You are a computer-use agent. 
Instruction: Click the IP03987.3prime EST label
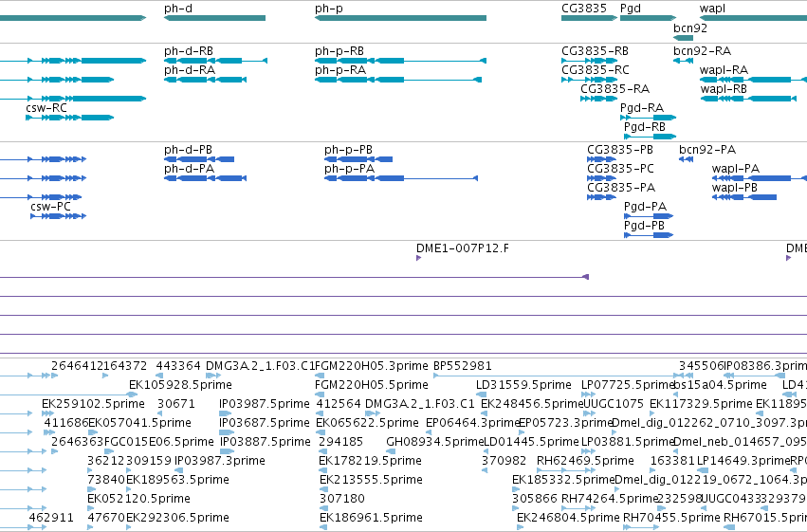(x=220, y=461)
